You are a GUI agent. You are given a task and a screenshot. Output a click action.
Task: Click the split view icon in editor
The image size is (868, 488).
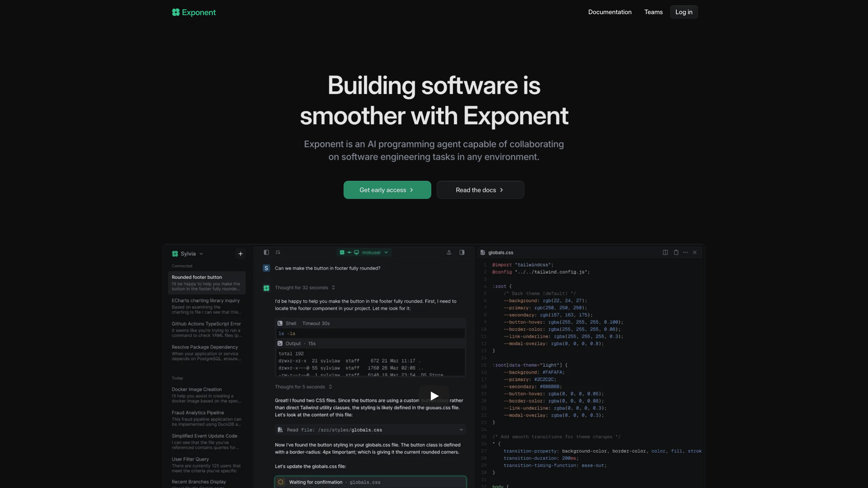click(665, 252)
